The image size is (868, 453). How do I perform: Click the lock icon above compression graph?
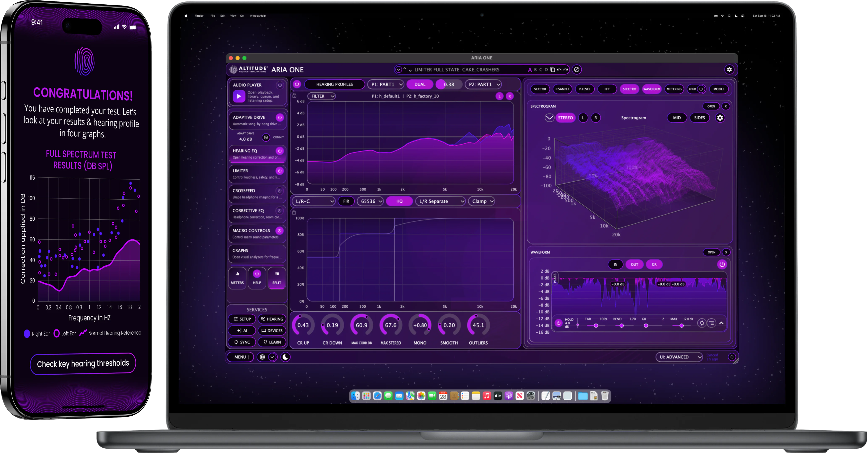click(294, 212)
